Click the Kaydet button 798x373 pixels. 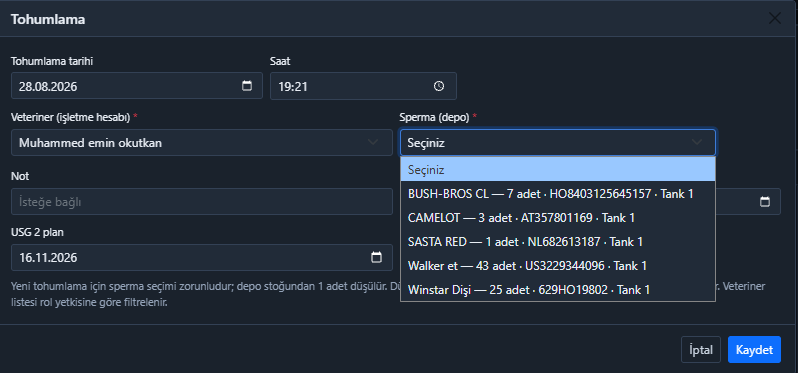pos(754,350)
